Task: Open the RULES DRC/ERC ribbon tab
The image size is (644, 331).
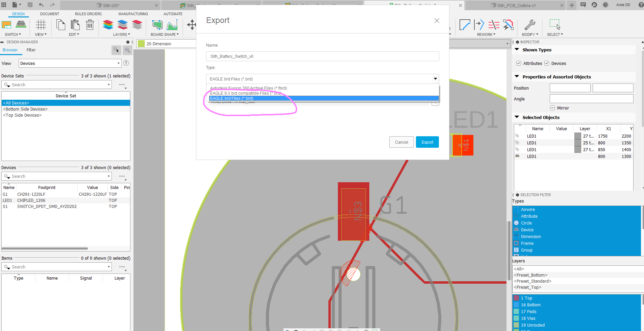Action: click(89, 14)
